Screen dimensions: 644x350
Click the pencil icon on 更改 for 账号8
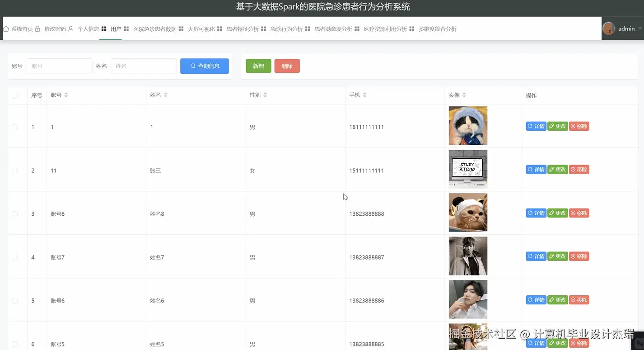552,213
